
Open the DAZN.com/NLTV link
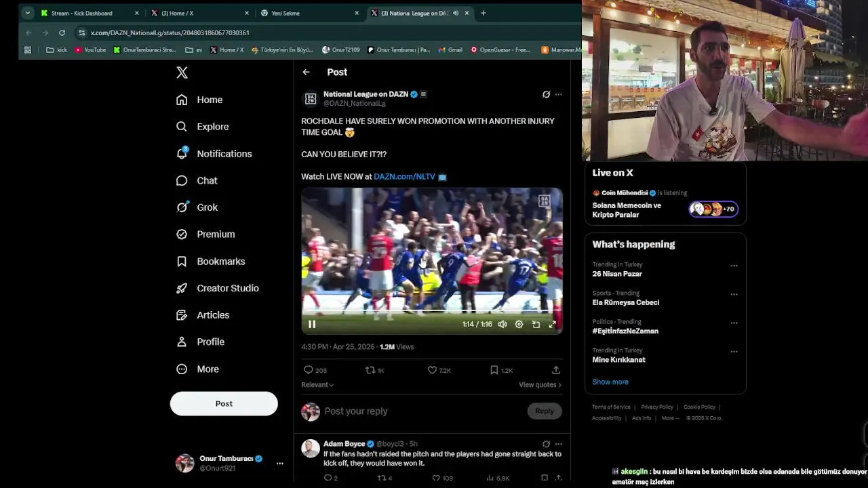coord(404,176)
